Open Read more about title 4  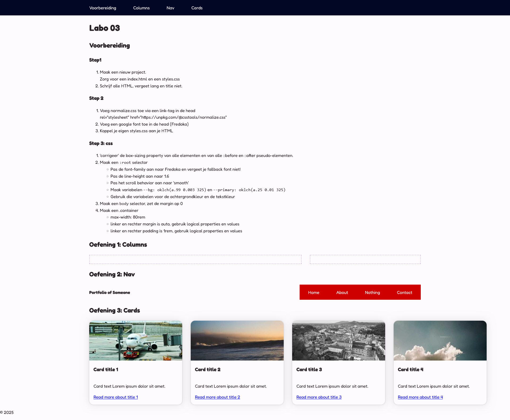pyautogui.click(x=420, y=397)
